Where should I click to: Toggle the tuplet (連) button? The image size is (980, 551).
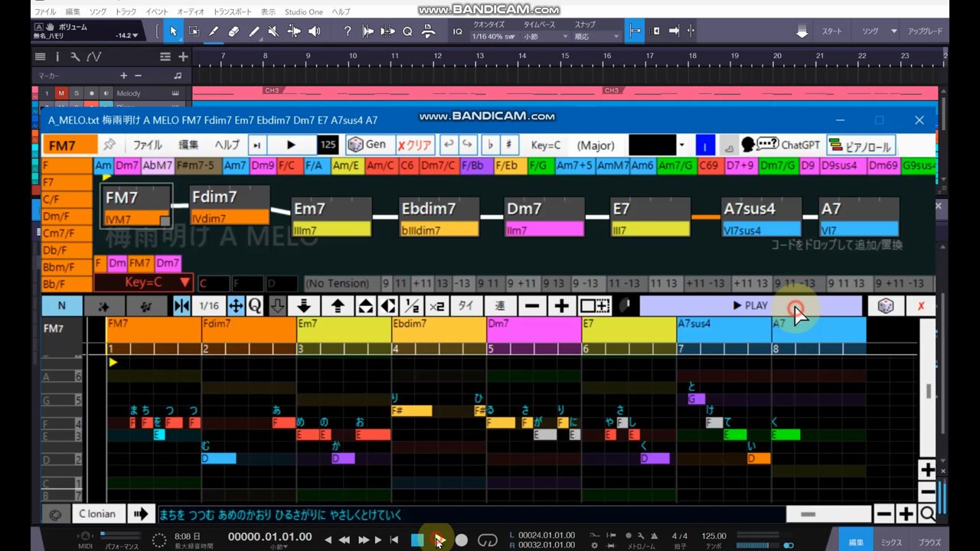point(499,306)
